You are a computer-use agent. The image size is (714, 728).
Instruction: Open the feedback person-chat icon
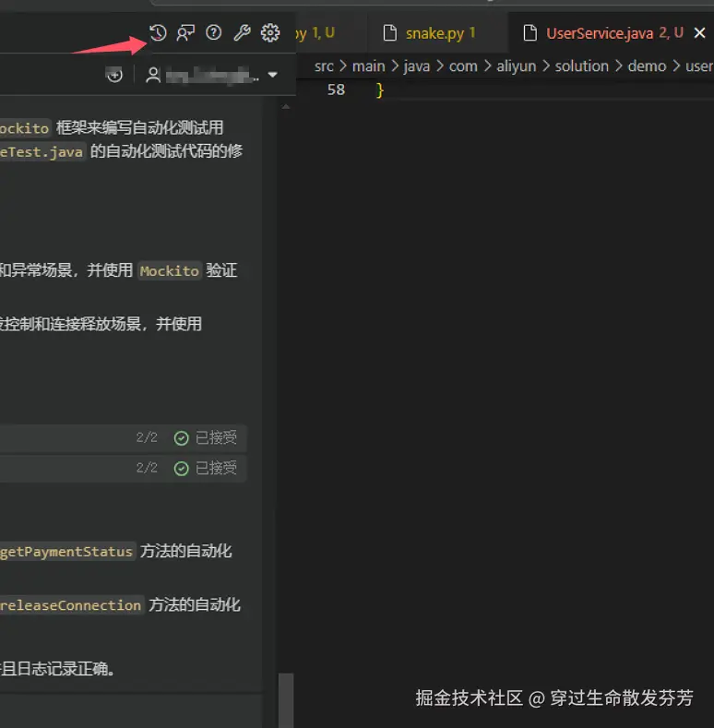click(x=185, y=33)
